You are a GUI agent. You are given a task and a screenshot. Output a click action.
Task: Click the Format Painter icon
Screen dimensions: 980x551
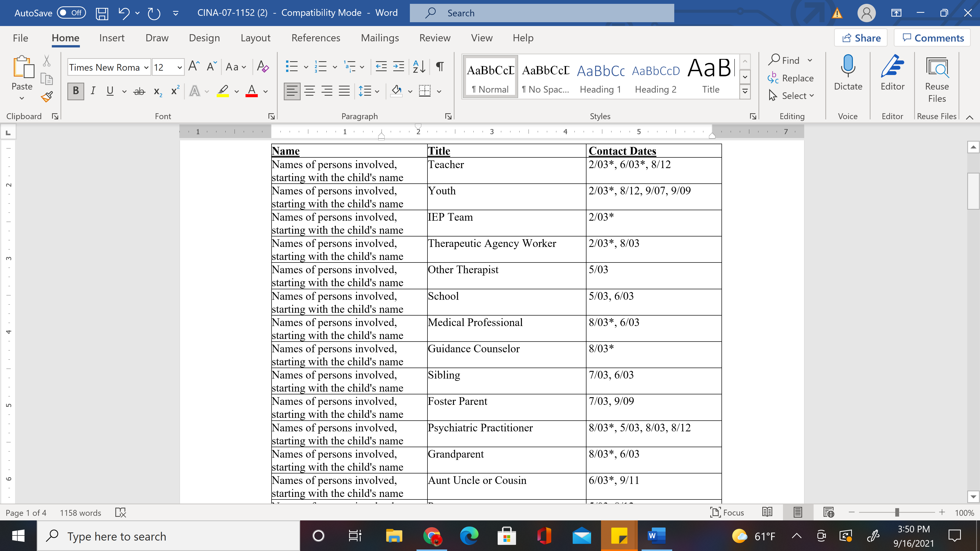click(47, 97)
